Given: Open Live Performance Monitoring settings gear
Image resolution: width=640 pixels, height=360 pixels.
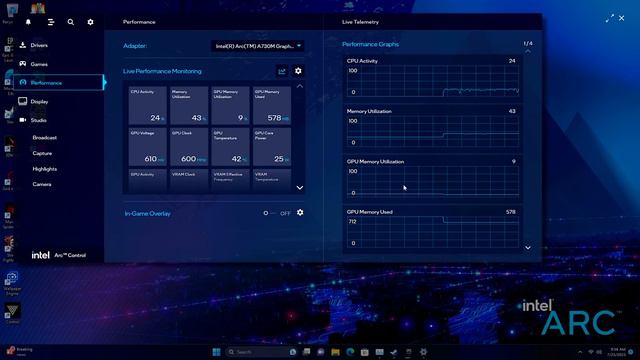Looking at the screenshot, I should [x=298, y=71].
